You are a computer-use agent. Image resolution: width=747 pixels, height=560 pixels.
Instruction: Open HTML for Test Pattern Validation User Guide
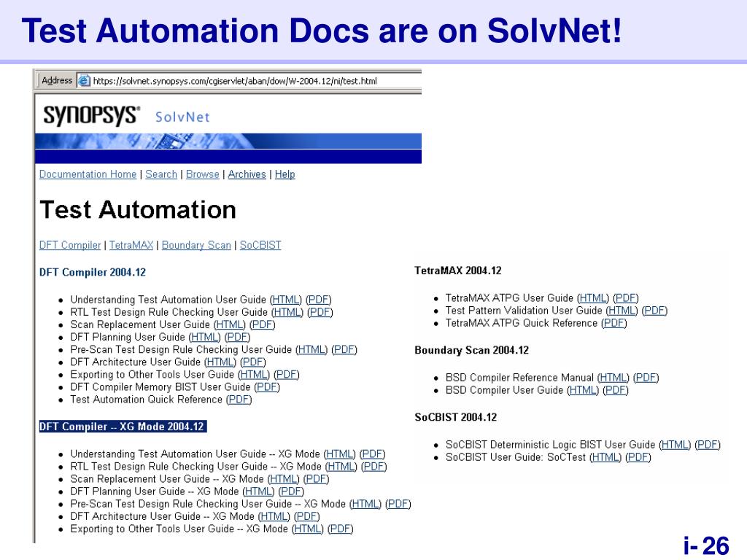[622, 311]
